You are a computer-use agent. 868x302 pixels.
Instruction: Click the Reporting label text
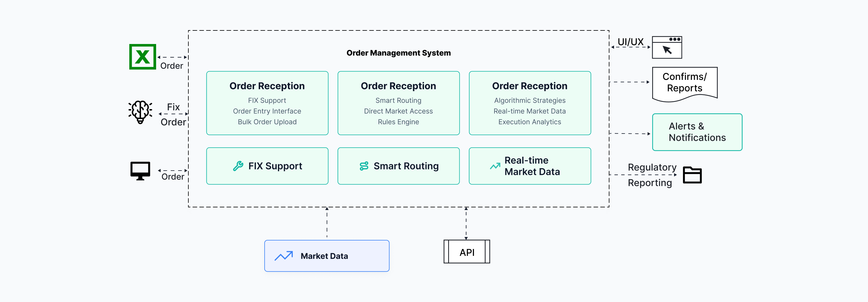pos(650,183)
